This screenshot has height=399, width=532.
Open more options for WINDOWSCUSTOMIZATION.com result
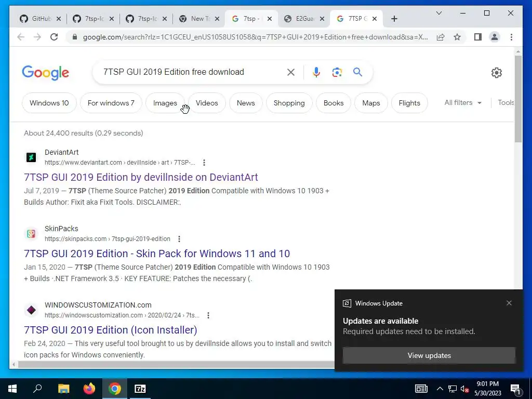[208, 315]
